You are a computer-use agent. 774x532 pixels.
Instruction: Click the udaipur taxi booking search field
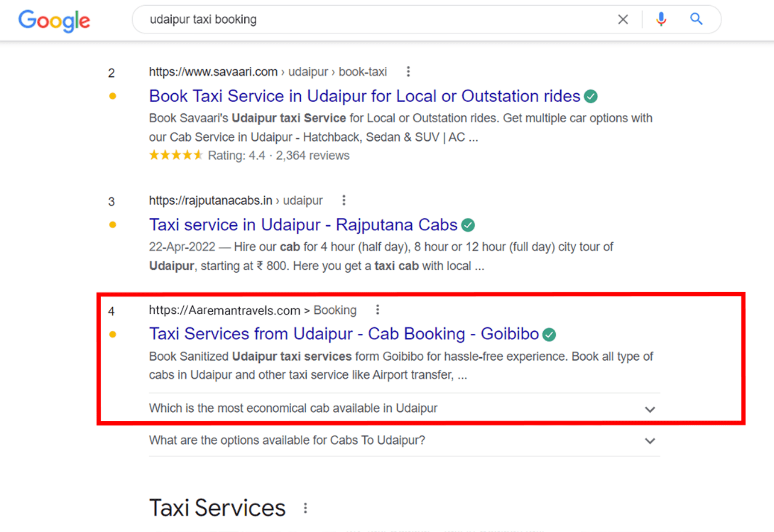pos(368,19)
